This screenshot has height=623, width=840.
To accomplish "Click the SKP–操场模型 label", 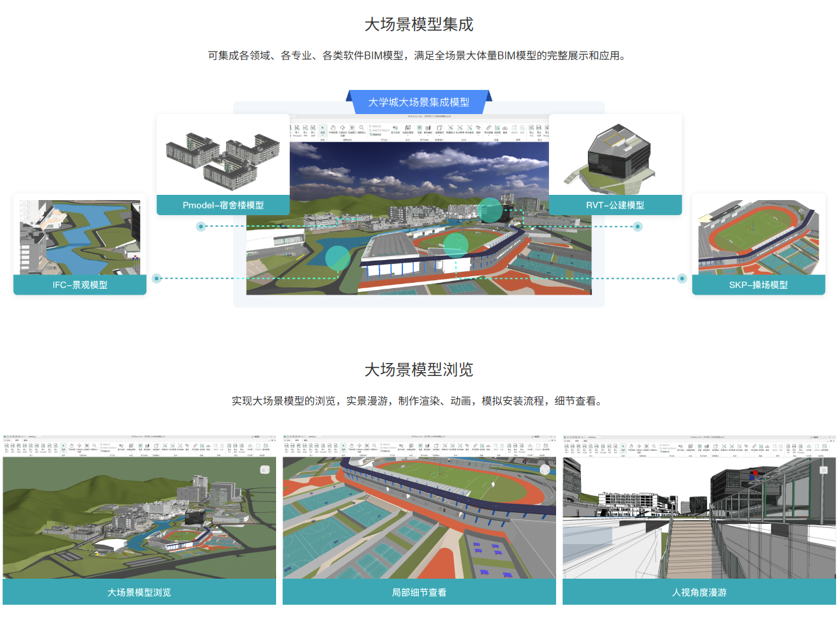I will (758, 285).
